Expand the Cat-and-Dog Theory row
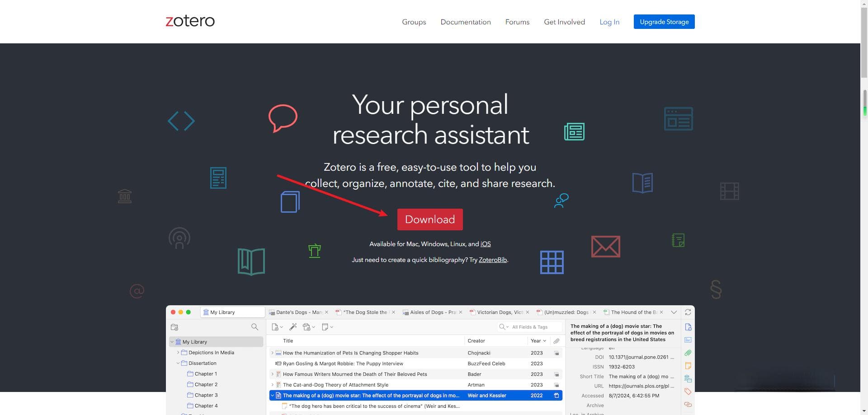 (272, 385)
